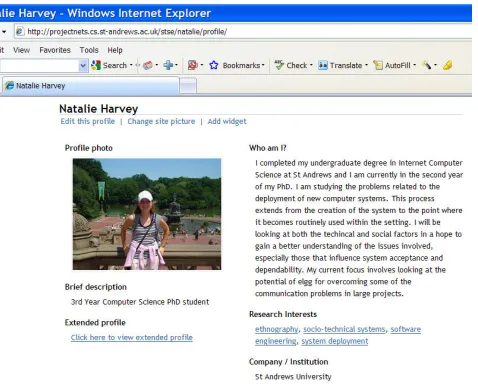Click the Google Search toolbar button
The width and height of the screenshot is (478, 388).
click(x=109, y=65)
